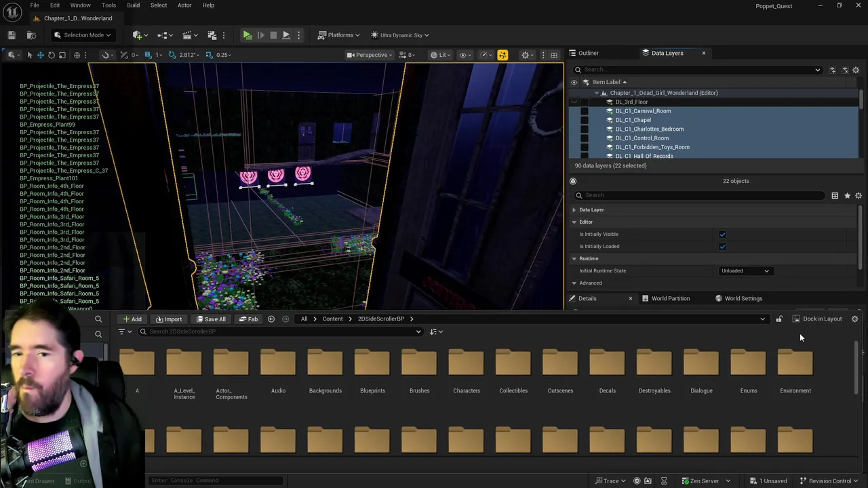The height and width of the screenshot is (488, 868).
Task: Toggle visibility of DL_3rd_Floor data layer
Action: pyautogui.click(x=574, y=102)
